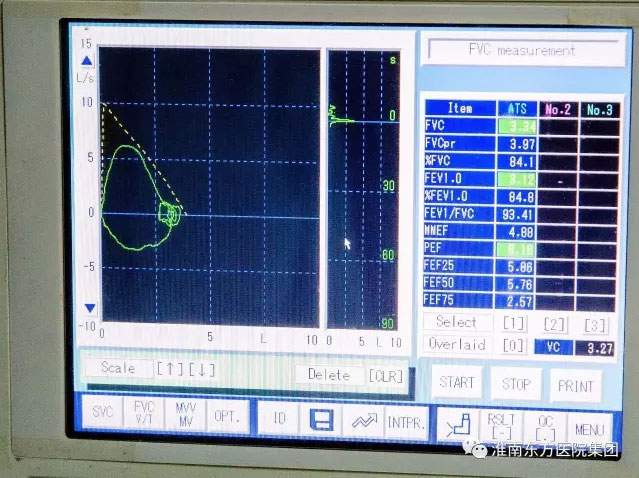Click the down triangle on flow axis
The width and height of the screenshot is (639, 478).
(x=89, y=308)
